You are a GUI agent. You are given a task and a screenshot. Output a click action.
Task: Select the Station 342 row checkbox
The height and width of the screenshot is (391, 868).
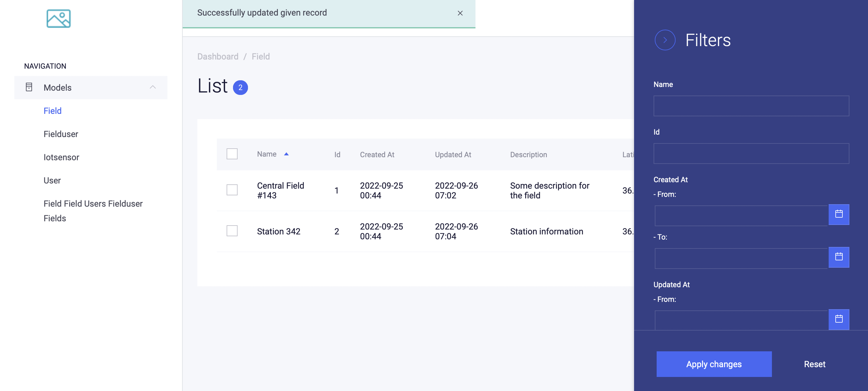232,231
